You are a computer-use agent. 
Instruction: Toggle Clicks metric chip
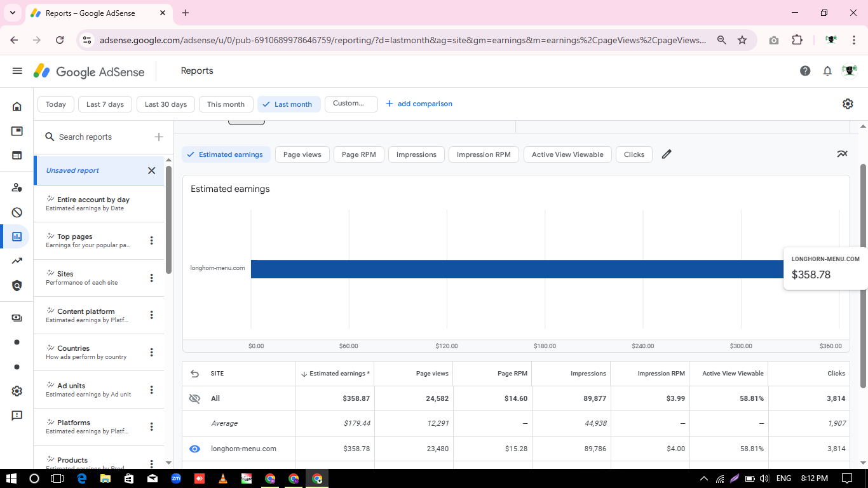634,154
